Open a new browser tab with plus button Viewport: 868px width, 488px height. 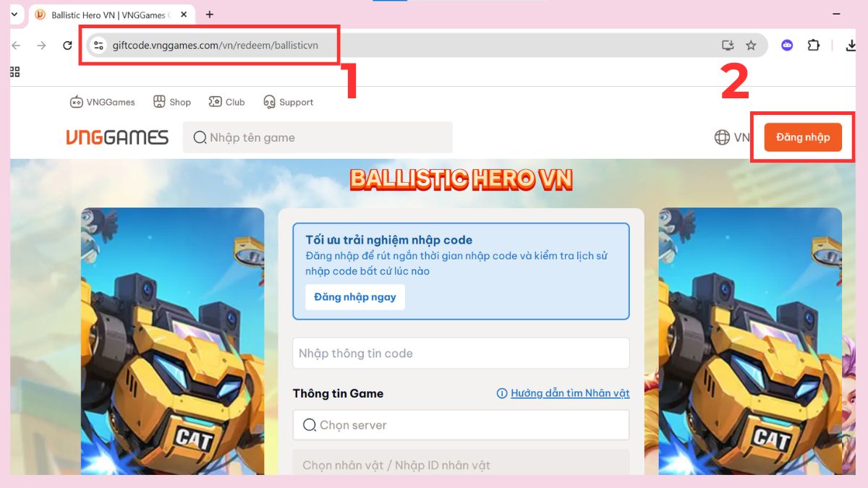pos(209,14)
